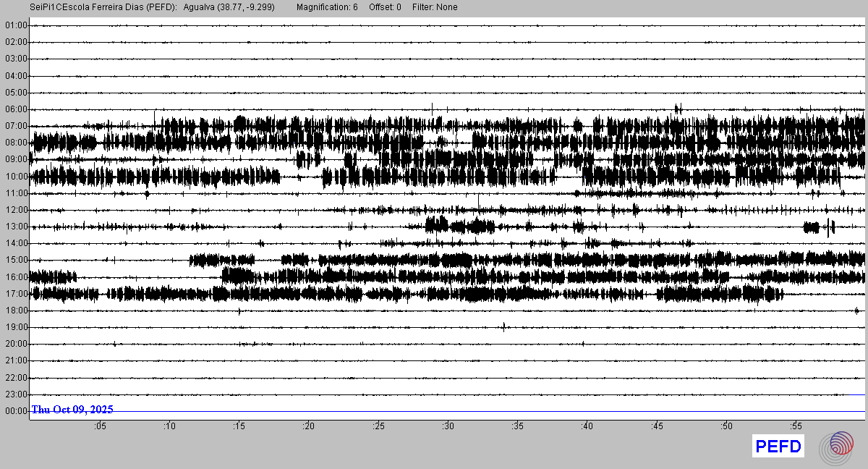Image resolution: width=868 pixels, height=469 pixels.
Task: Click the blue PEFD station badge
Action: click(x=778, y=447)
